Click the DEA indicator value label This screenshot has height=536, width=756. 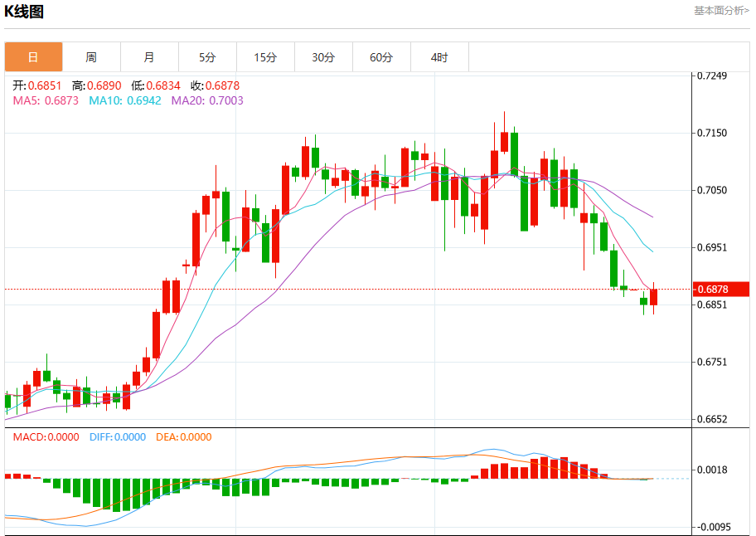(x=184, y=437)
